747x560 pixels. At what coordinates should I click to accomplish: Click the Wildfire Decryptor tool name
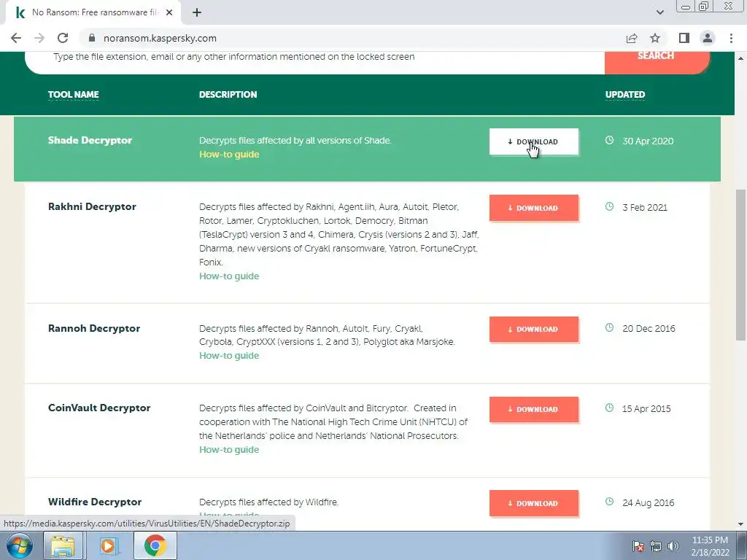pos(95,502)
